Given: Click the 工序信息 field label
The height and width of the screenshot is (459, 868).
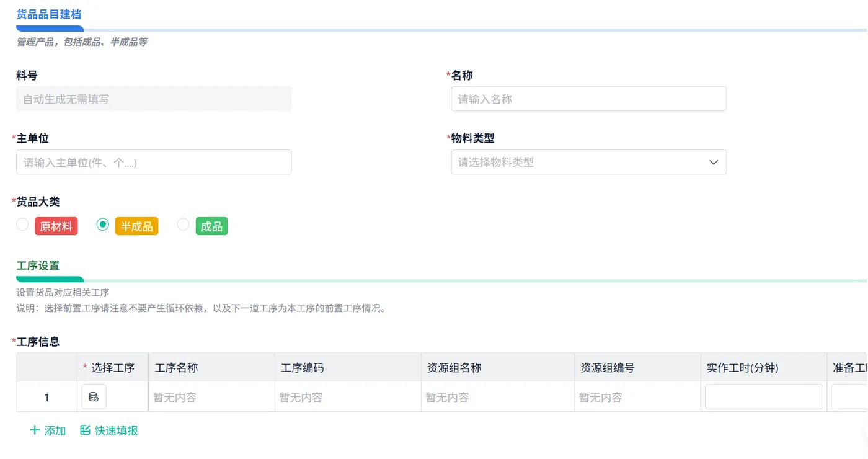Looking at the screenshot, I should click(38, 342).
